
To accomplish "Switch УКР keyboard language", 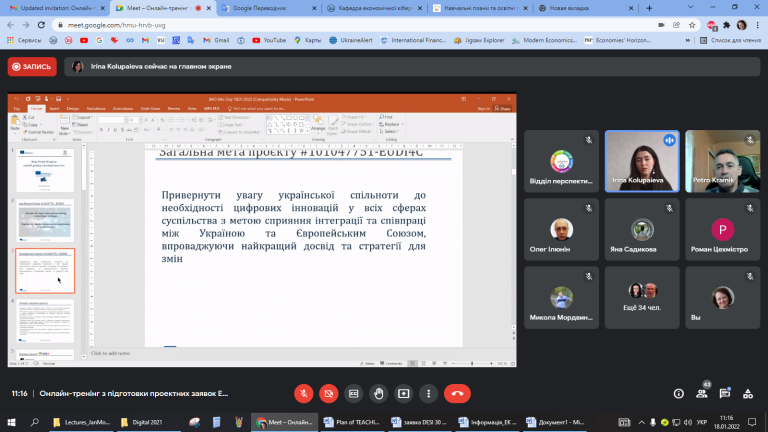I will click(702, 422).
